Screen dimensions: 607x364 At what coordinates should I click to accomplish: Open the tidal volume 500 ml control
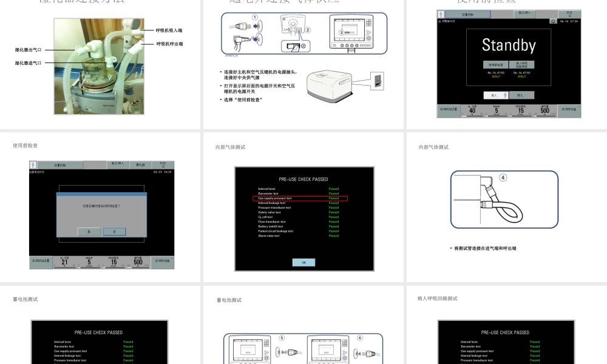click(x=544, y=110)
